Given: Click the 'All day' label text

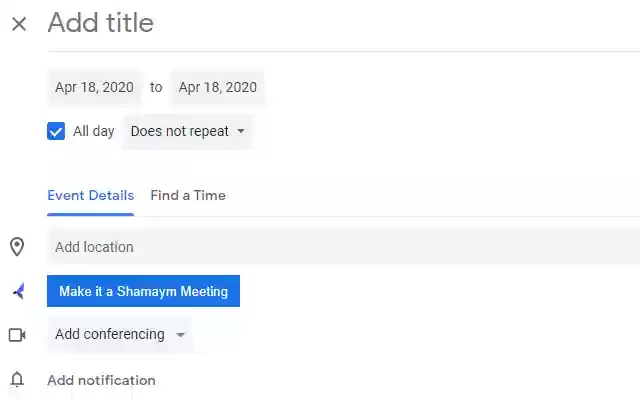Looking at the screenshot, I should coord(94,131).
